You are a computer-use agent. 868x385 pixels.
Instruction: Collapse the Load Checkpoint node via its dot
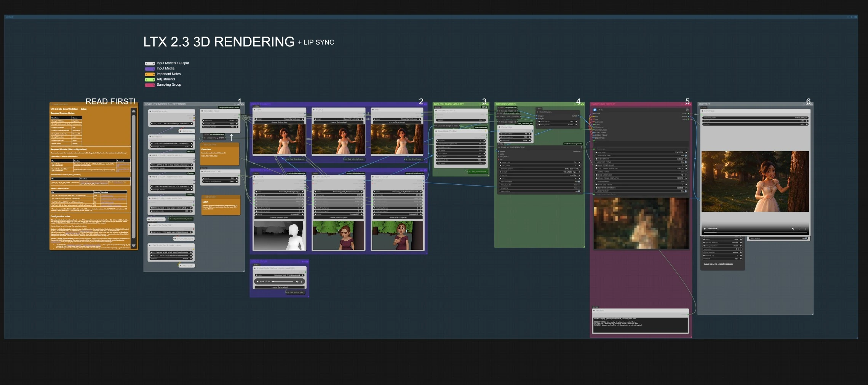[x=150, y=111]
